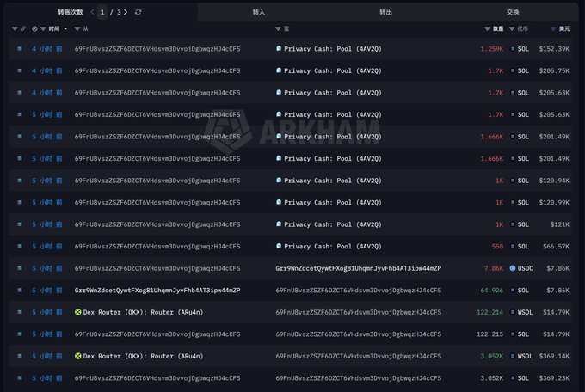The image size is (585, 392).
Task: Click Privacy Cash icon in $66.57K row
Action: 279,246
